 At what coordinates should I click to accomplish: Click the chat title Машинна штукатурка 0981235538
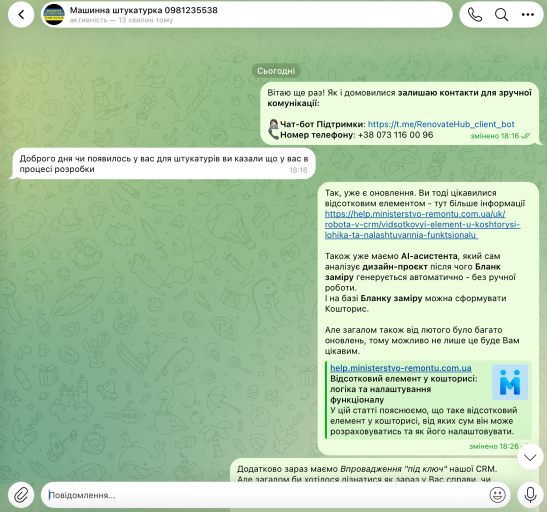144,10
